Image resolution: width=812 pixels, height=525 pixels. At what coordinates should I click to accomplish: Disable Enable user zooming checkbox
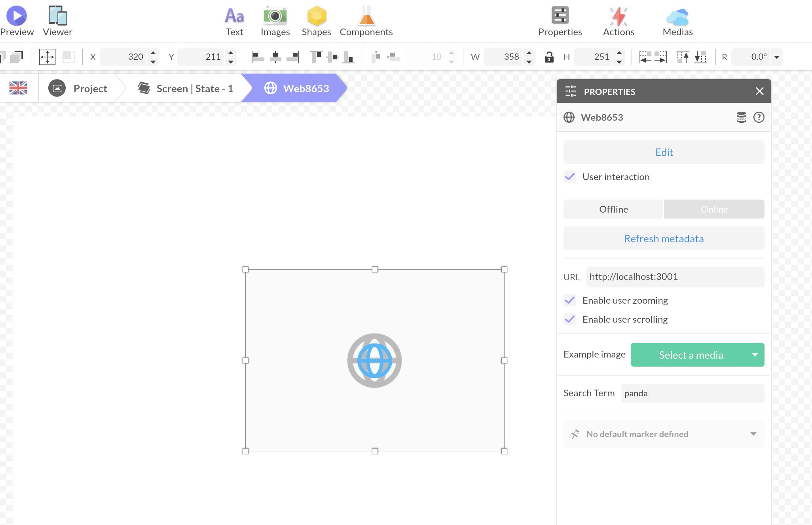coord(570,300)
